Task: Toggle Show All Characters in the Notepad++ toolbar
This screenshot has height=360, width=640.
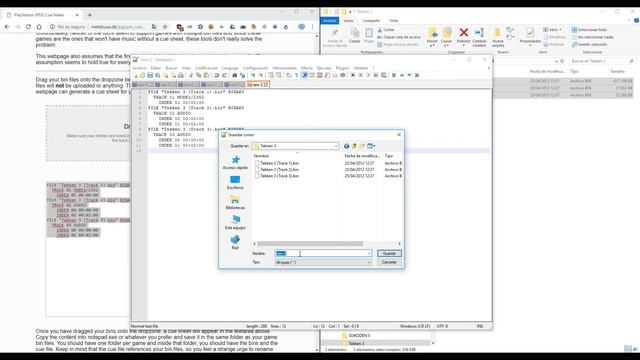Action: pos(296,75)
